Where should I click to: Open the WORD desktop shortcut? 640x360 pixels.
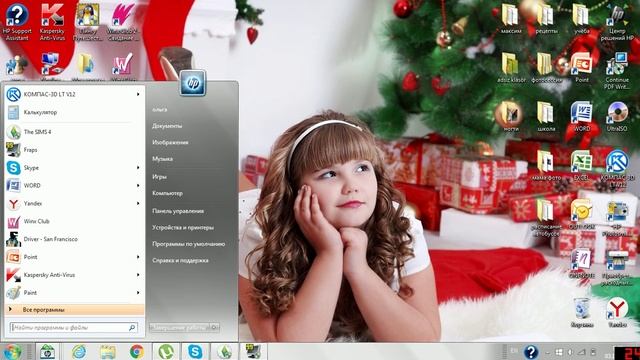click(x=582, y=116)
